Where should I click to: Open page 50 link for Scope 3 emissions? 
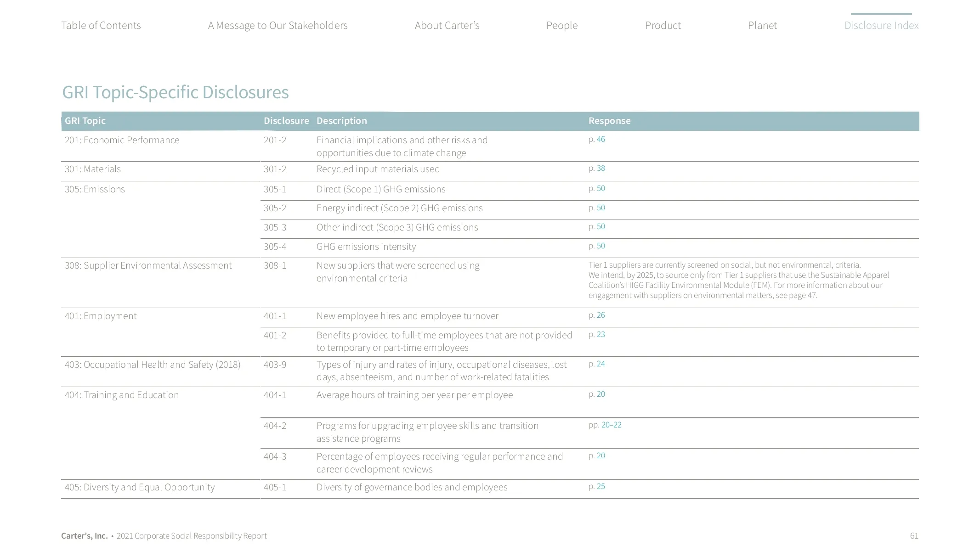coord(600,226)
